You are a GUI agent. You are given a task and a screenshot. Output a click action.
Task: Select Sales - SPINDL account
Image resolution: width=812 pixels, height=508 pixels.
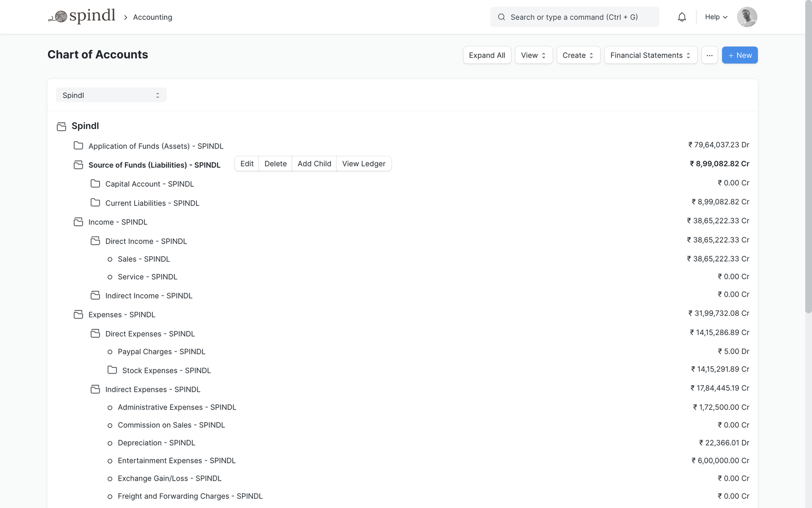pos(144,259)
